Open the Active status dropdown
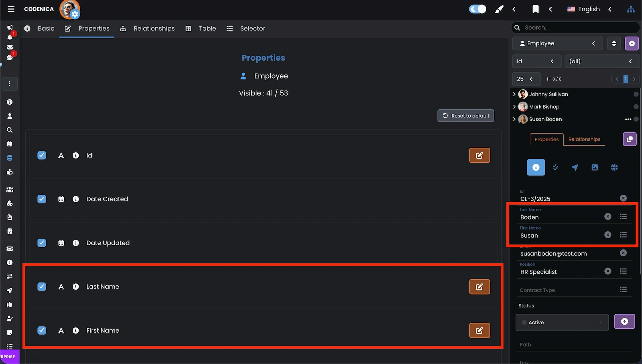The width and height of the screenshot is (642, 364). pos(562,322)
